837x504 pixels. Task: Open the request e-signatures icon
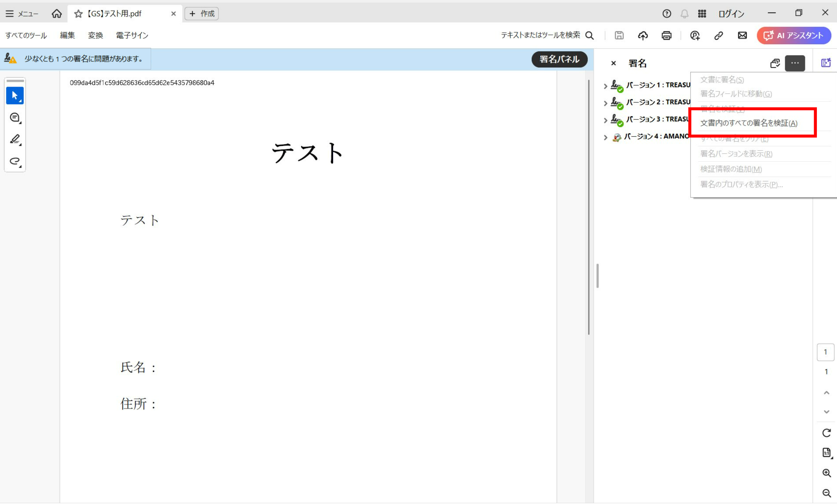pyautogui.click(x=695, y=35)
